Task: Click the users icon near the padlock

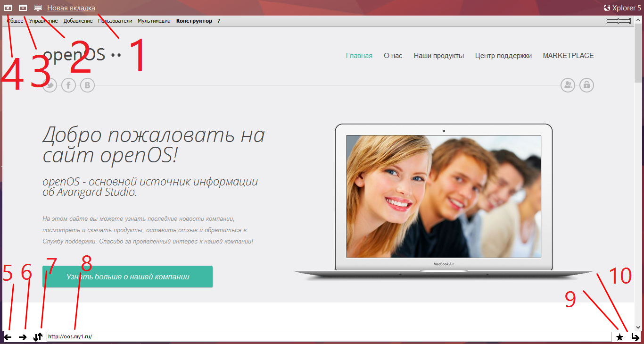Action: coord(568,85)
